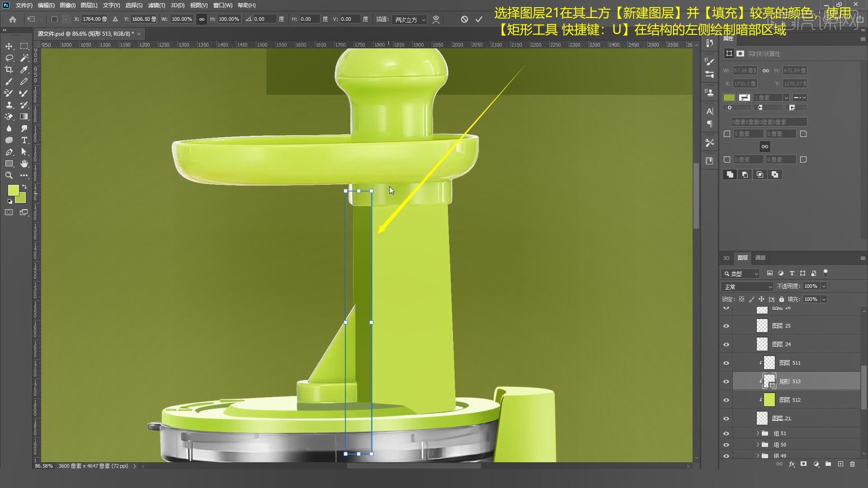The height and width of the screenshot is (488, 868).
Task: Select the Horizontal Type tool
Action: pyautogui.click(x=24, y=140)
